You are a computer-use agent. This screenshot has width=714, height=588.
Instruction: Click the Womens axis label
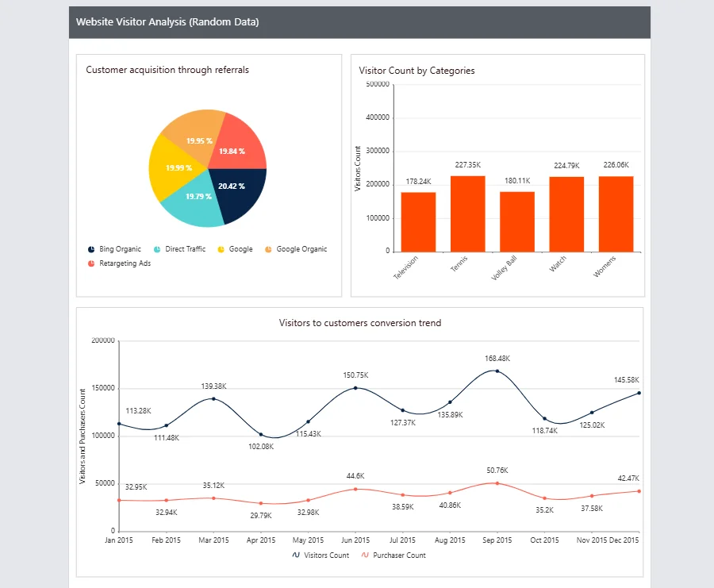(x=605, y=267)
